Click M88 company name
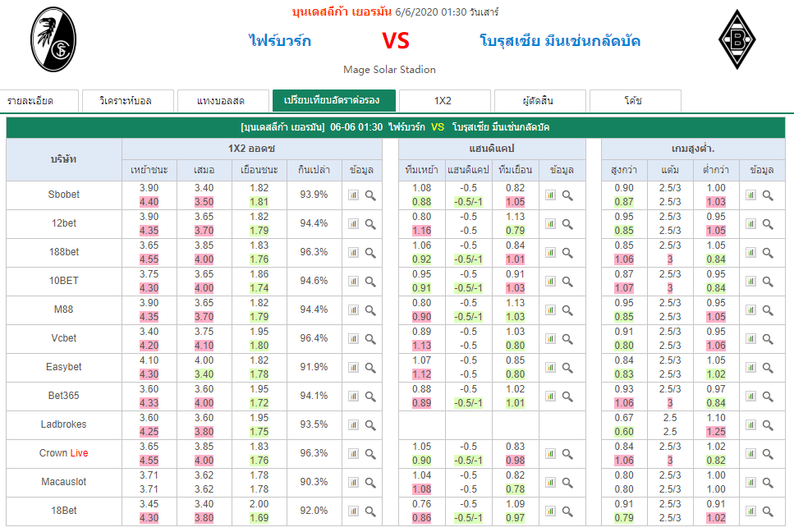794x532 pixels. [64, 310]
